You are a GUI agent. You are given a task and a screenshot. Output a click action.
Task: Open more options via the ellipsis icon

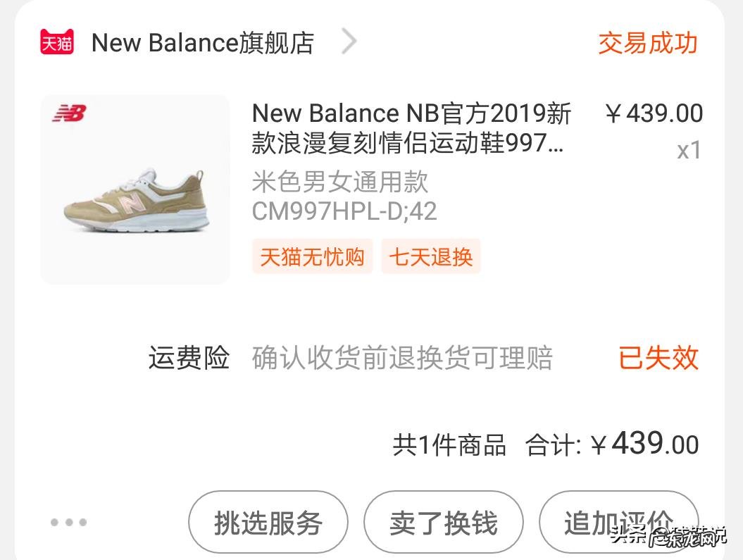68,522
